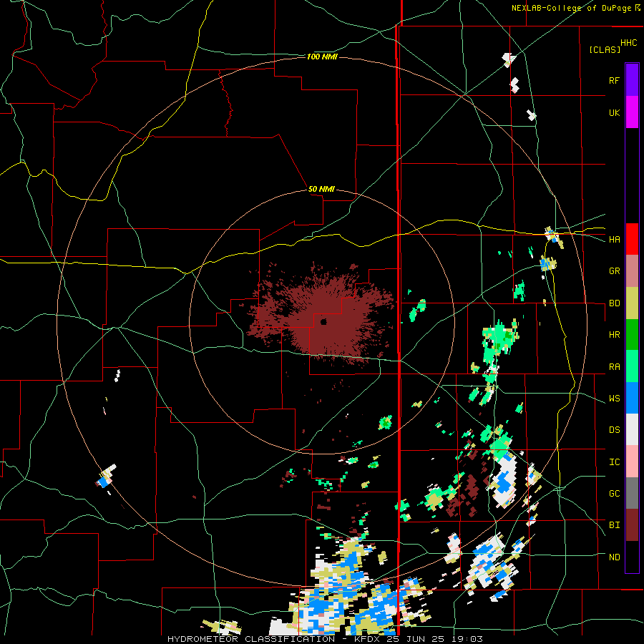Click the UK magenta legend swatch
The height and width of the screenshot is (644, 644).
[x=632, y=112]
